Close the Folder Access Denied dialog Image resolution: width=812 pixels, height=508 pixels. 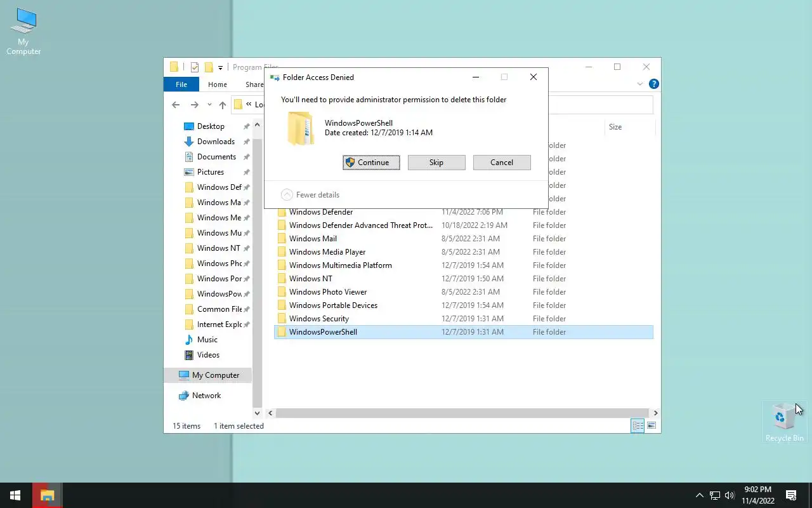point(534,77)
